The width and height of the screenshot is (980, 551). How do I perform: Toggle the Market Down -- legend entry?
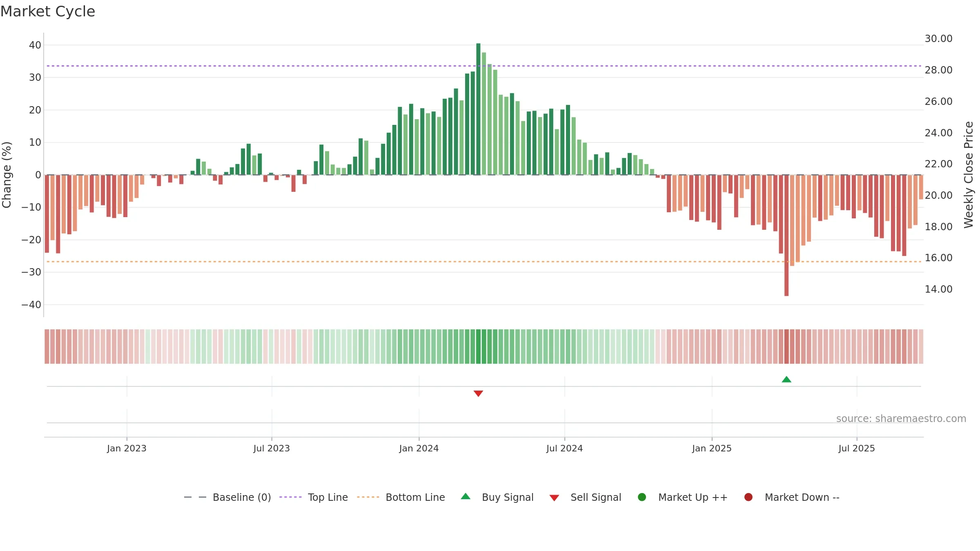click(792, 497)
